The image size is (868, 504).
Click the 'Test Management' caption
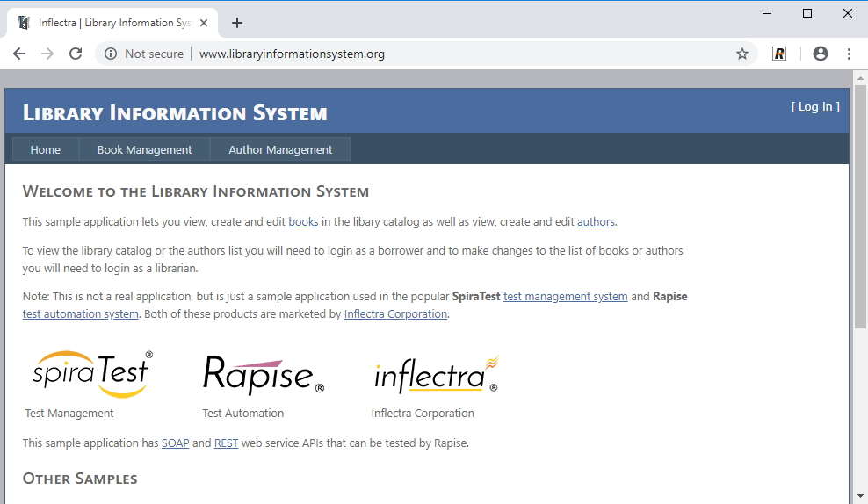[69, 414]
